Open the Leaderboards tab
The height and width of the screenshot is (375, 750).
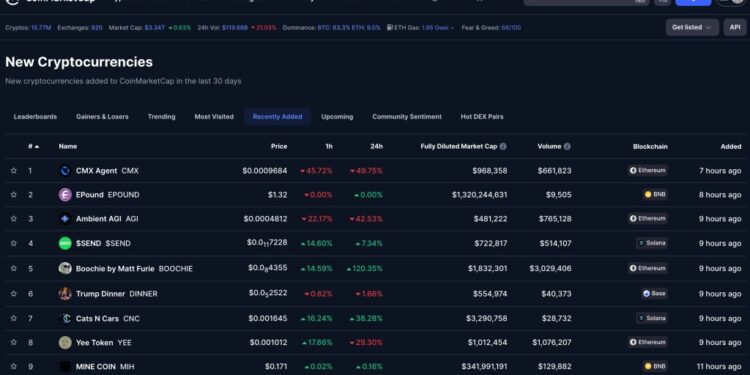(35, 117)
